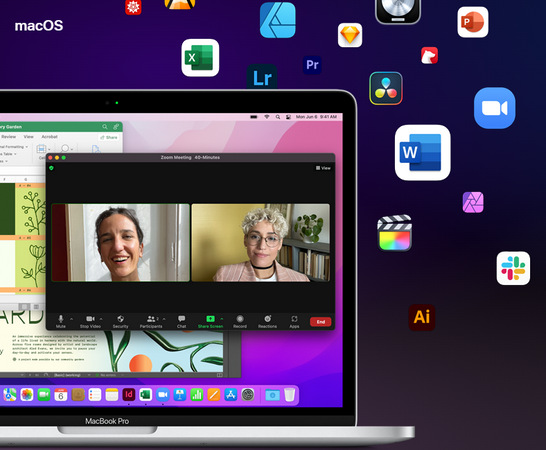Open the Review tab in Excel
This screenshot has width=546, height=450.
(x=9, y=137)
